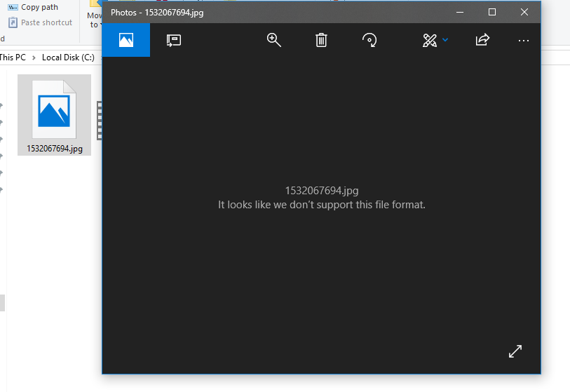Image resolution: width=570 pixels, height=392 pixels.
Task: Select the 1532067694.jpg file in Explorer
Action: pyautogui.click(x=54, y=115)
